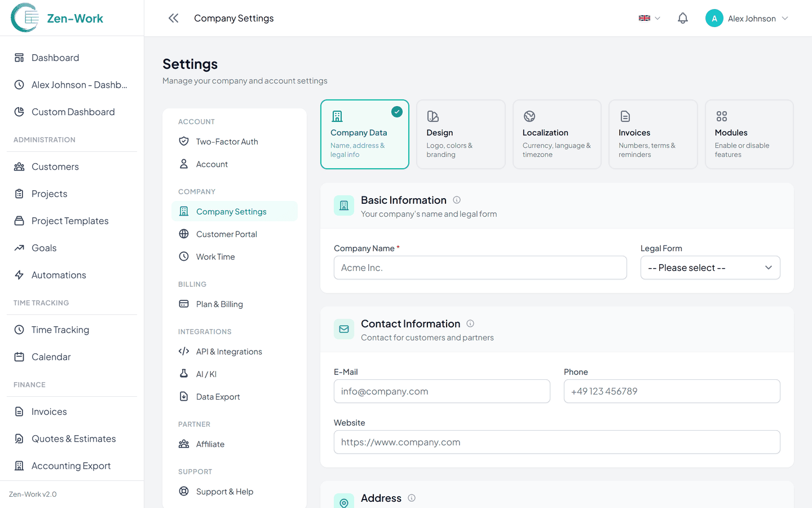812x508 pixels.
Task: Open the Localization settings tab
Action: pyautogui.click(x=557, y=134)
